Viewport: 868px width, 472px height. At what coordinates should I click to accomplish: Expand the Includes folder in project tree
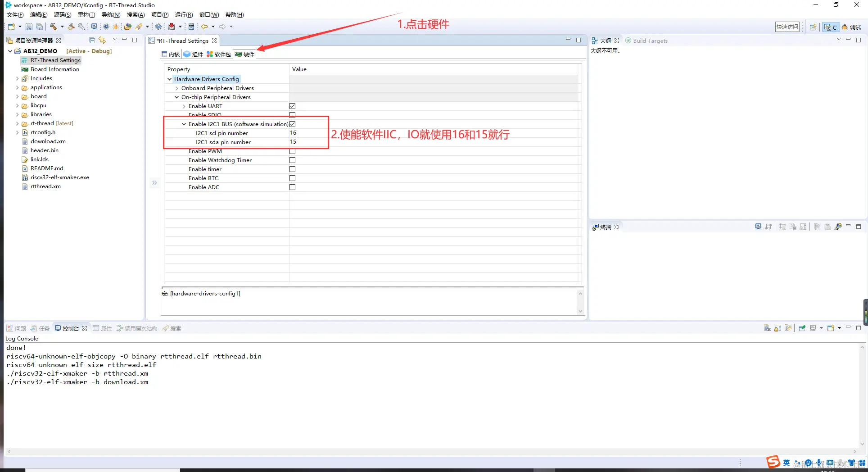click(18, 78)
